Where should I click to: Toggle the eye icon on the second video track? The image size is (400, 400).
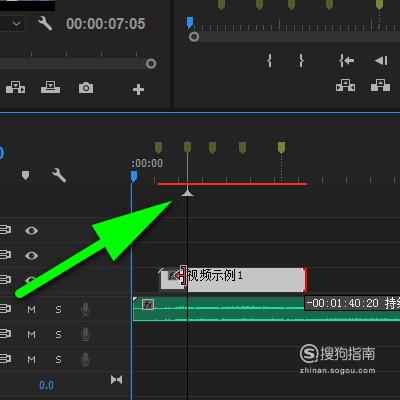pyautogui.click(x=31, y=255)
